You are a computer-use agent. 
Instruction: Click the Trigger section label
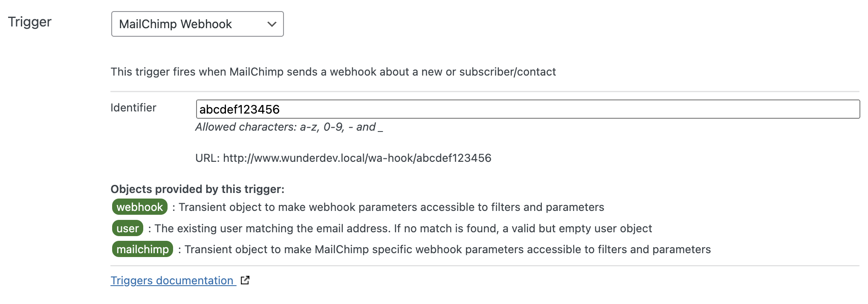pyautogui.click(x=29, y=21)
